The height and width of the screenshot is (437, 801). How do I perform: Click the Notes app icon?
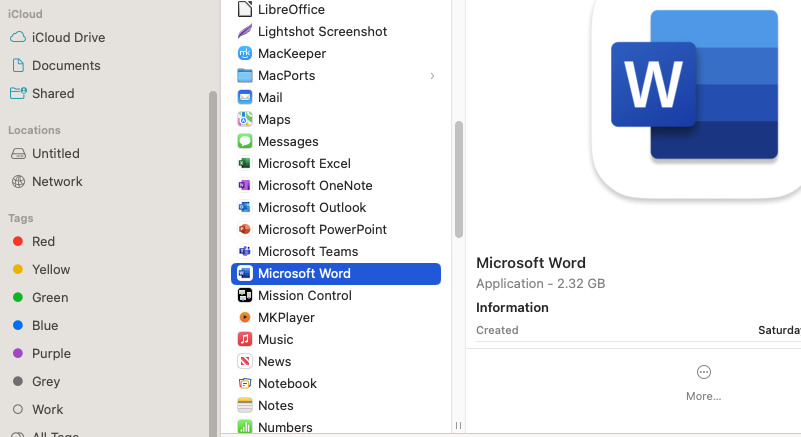245,405
